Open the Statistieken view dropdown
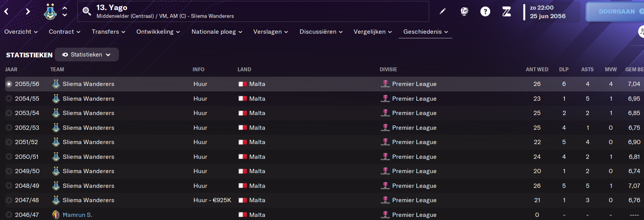The image size is (644, 220). coord(87,55)
